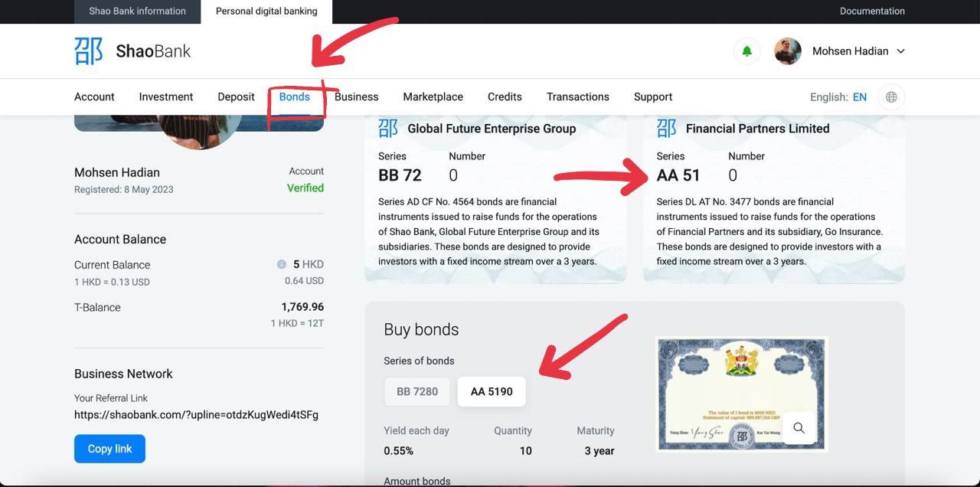Image resolution: width=980 pixels, height=487 pixels.
Task: Go to Credits page
Action: [505, 97]
